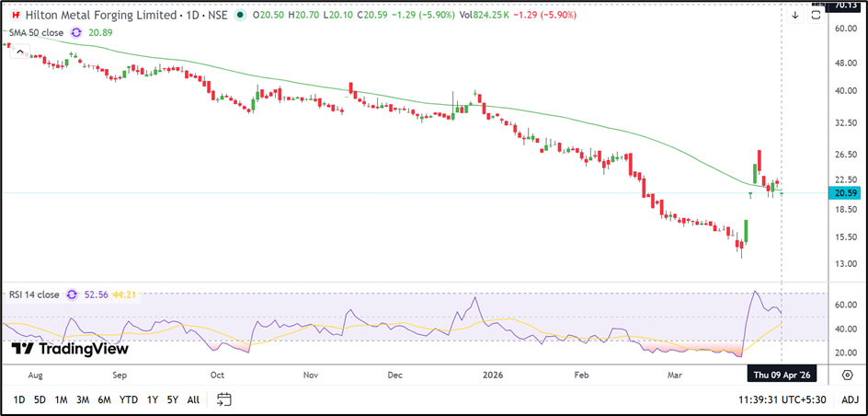Open the go to date calendar icon
Image resolution: width=868 pixels, height=416 pixels.
(x=224, y=399)
